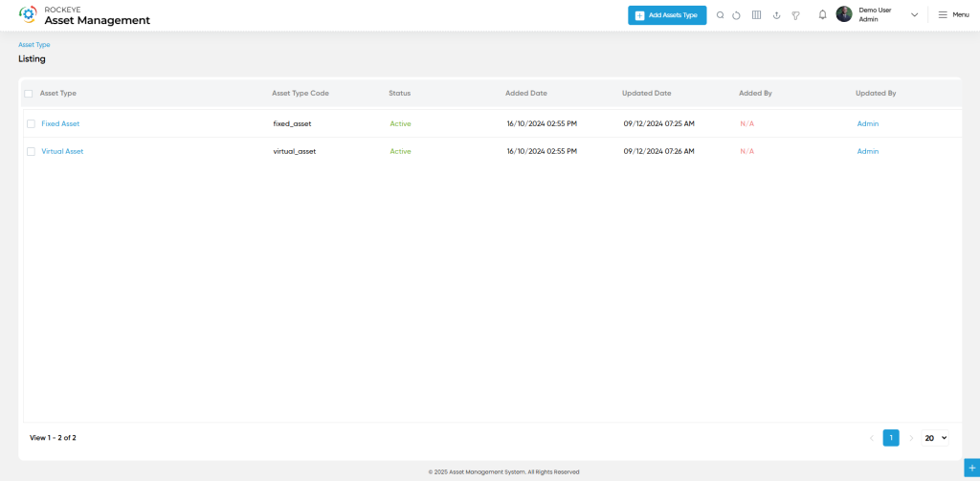This screenshot has height=481, width=980.
Task: Click N/A in Fixed Asset row
Action: pyautogui.click(x=747, y=123)
